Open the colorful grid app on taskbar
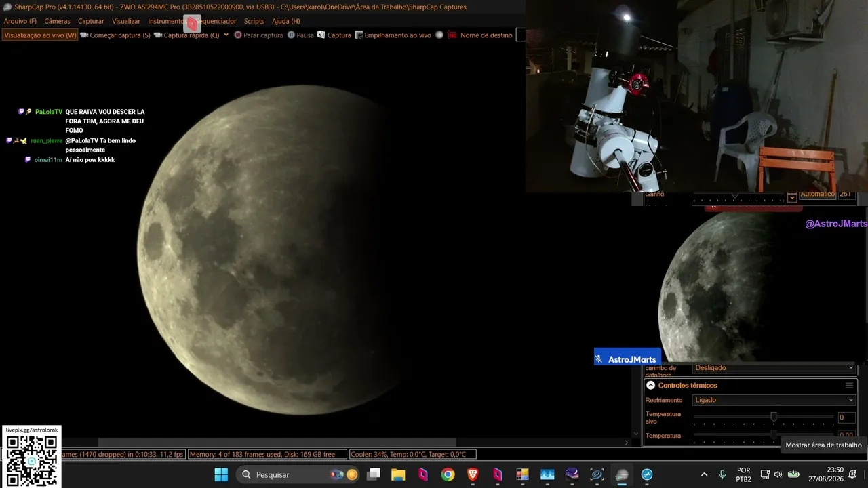This screenshot has height=488, width=868. point(522,474)
